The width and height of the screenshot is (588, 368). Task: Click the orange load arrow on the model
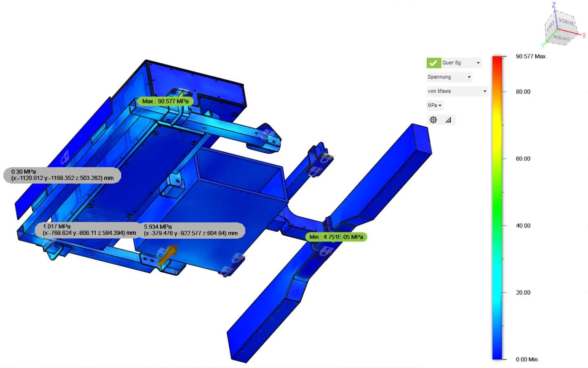168,254
